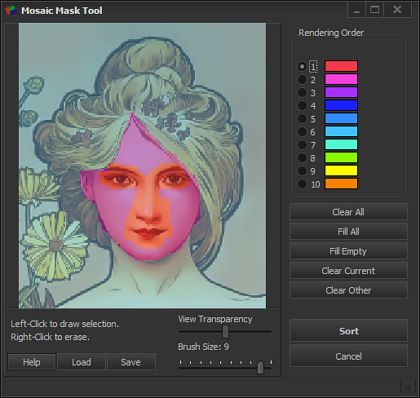
Task: Open Help for the mask tool
Action: pyautogui.click(x=32, y=362)
